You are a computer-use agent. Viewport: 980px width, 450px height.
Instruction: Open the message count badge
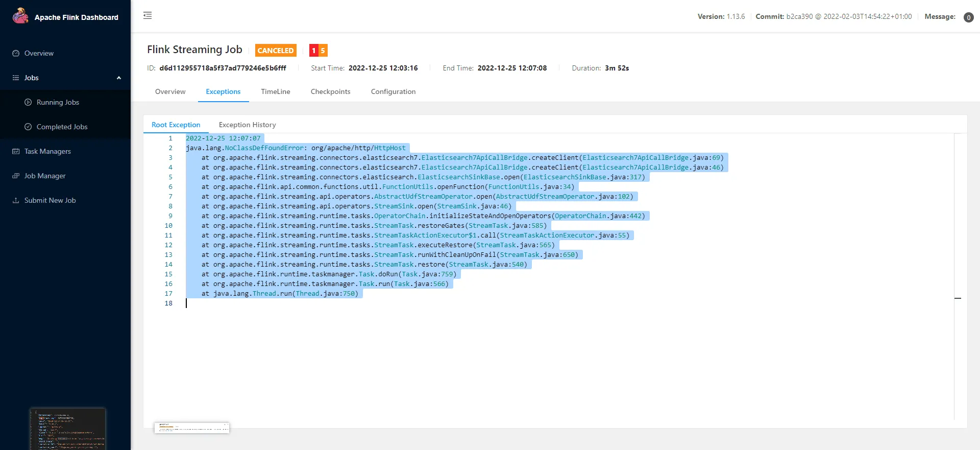(968, 17)
